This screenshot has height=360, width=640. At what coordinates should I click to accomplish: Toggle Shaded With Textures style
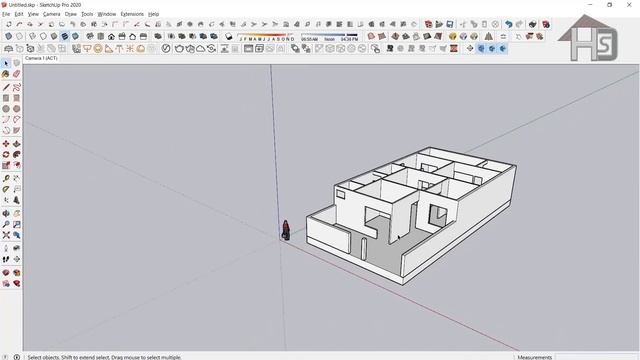(64, 36)
